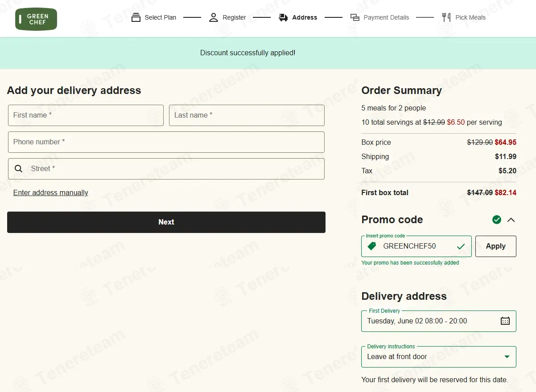The image size is (536, 392).
Task: Focus the First name input field
Action: point(86,115)
